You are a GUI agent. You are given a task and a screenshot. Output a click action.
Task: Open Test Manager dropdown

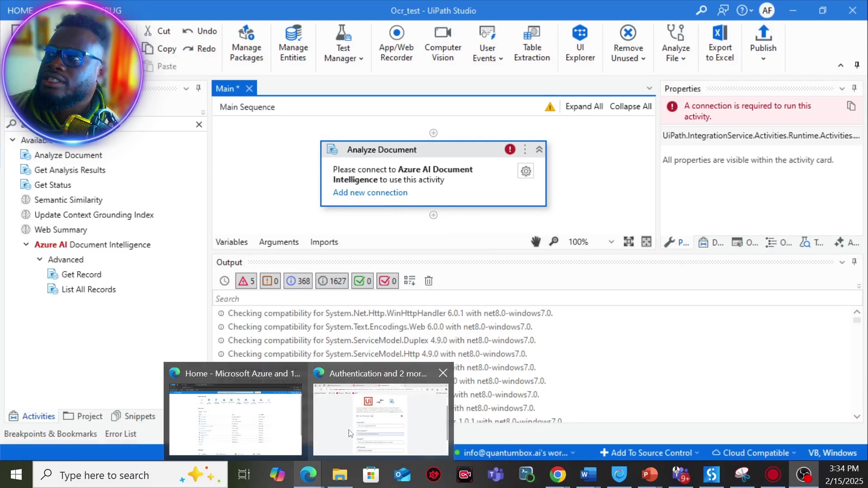[x=343, y=44]
